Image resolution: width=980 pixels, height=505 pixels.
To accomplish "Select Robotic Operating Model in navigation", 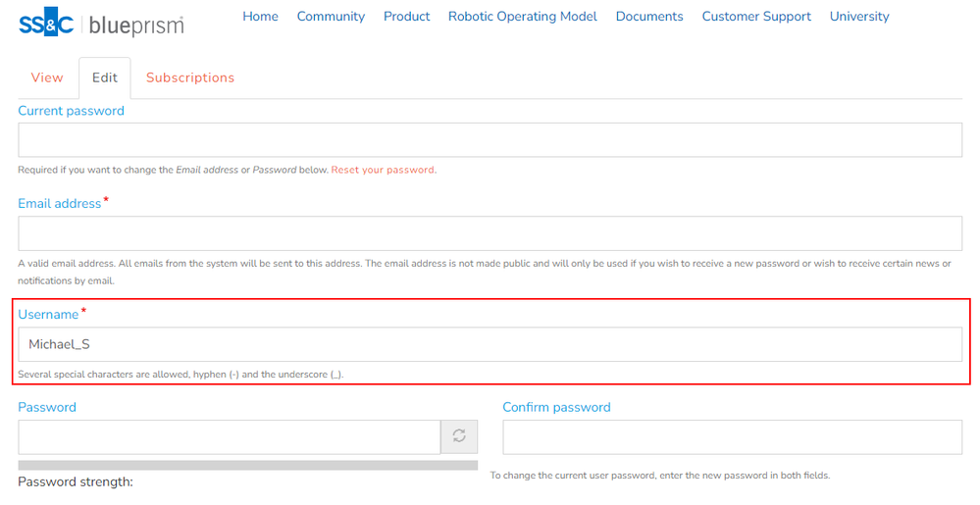I will pyautogui.click(x=522, y=17).
